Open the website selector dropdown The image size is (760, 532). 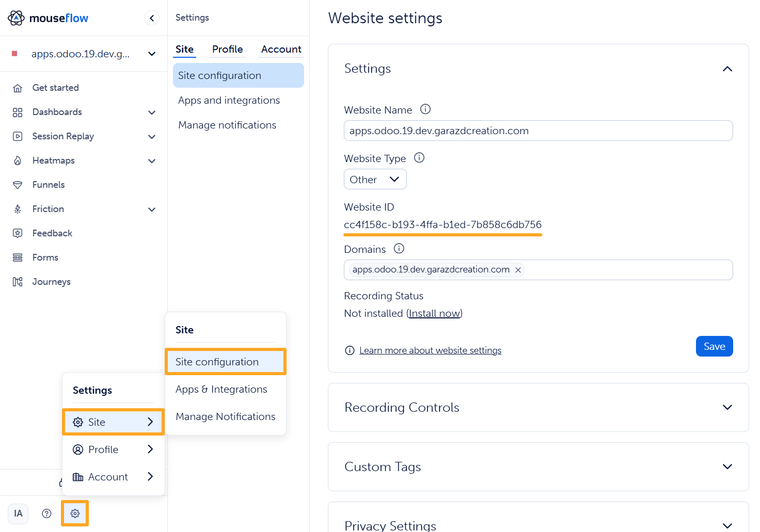152,54
